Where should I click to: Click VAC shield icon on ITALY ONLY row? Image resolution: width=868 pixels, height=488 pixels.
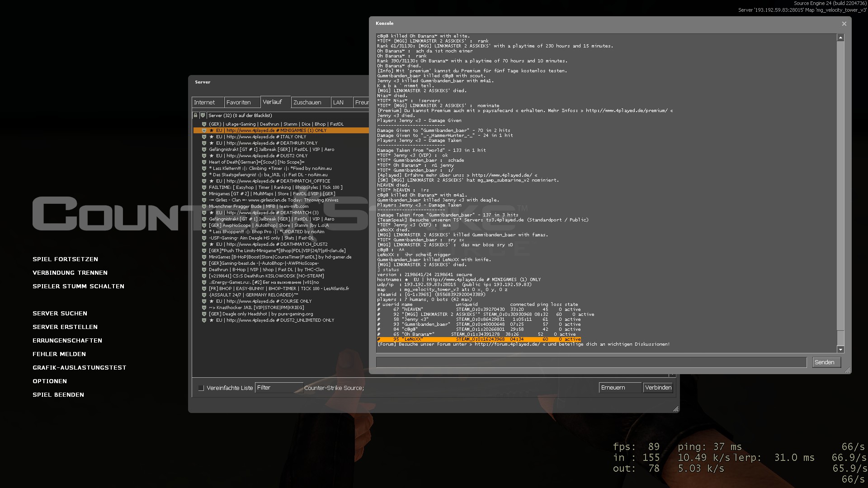tap(204, 136)
